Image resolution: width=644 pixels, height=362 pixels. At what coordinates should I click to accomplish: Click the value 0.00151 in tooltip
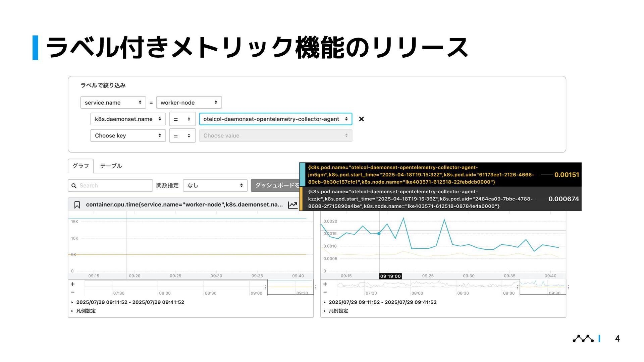point(567,175)
